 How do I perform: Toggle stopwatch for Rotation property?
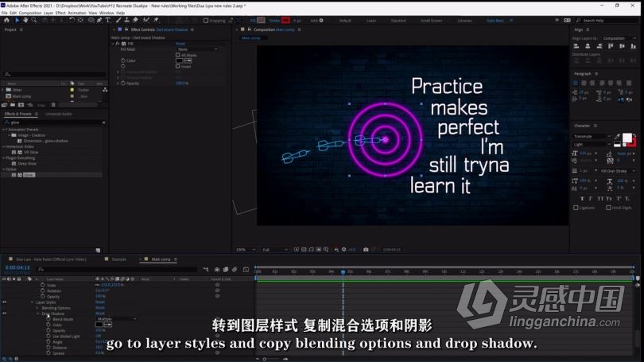click(43, 290)
